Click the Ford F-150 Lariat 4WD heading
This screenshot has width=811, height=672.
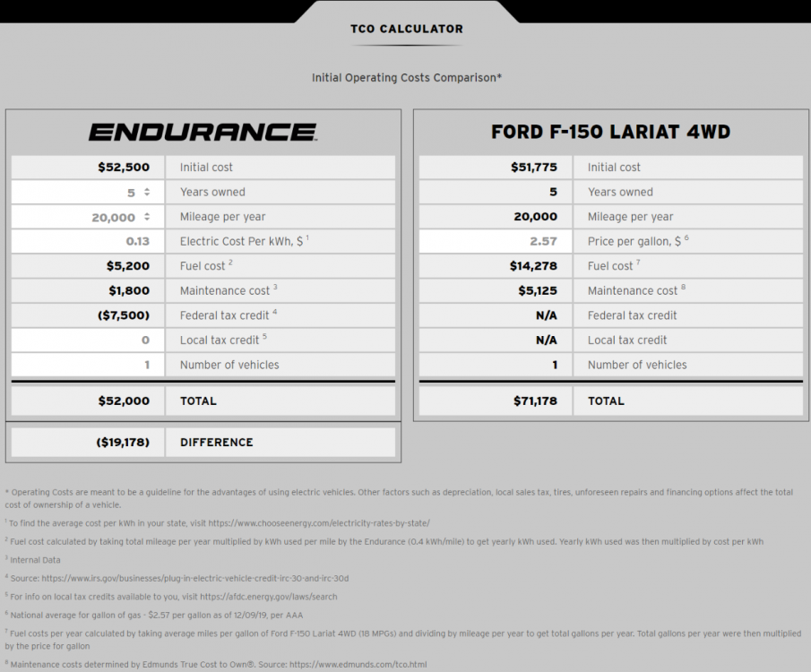pyautogui.click(x=610, y=133)
